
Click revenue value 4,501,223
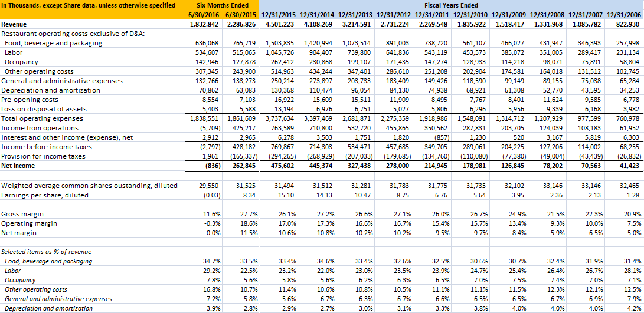[x=280, y=24]
